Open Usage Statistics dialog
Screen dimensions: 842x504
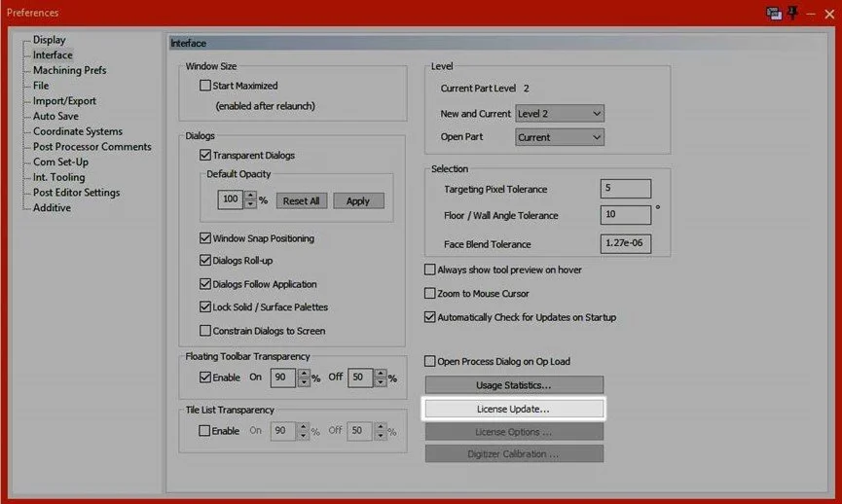(514, 385)
